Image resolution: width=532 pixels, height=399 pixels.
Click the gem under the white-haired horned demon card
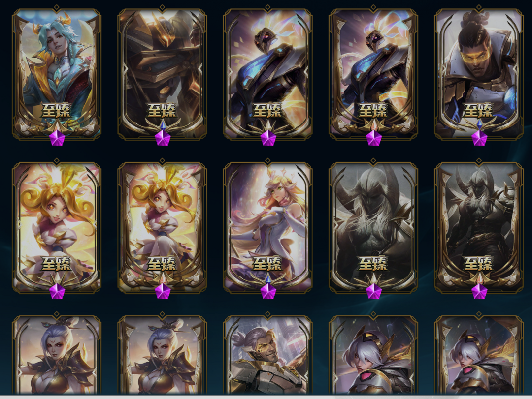373,292
